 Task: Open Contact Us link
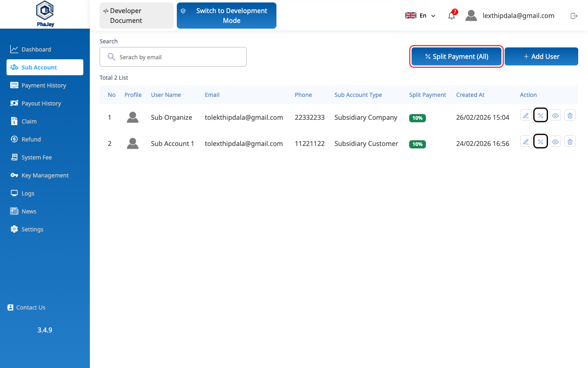point(27,307)
